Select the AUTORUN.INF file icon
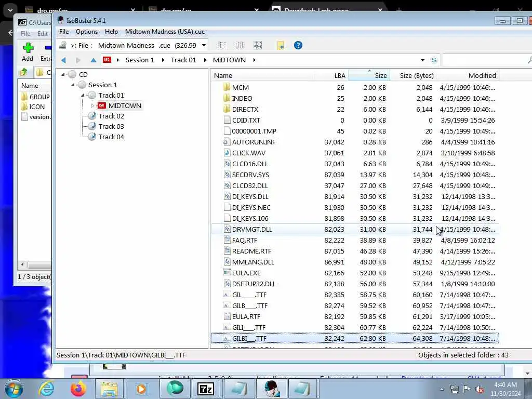 click(227, 142)
